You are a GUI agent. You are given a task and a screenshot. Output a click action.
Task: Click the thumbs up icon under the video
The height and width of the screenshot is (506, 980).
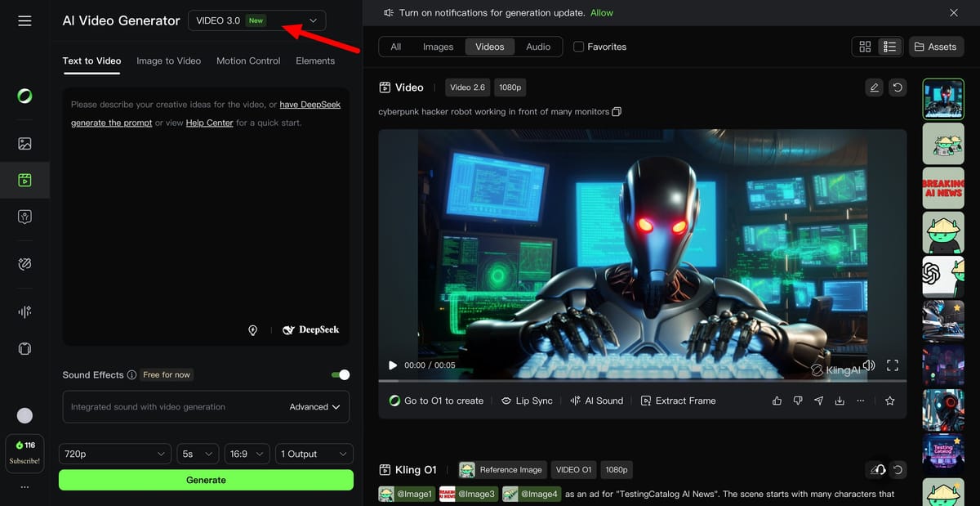[777, 401]
